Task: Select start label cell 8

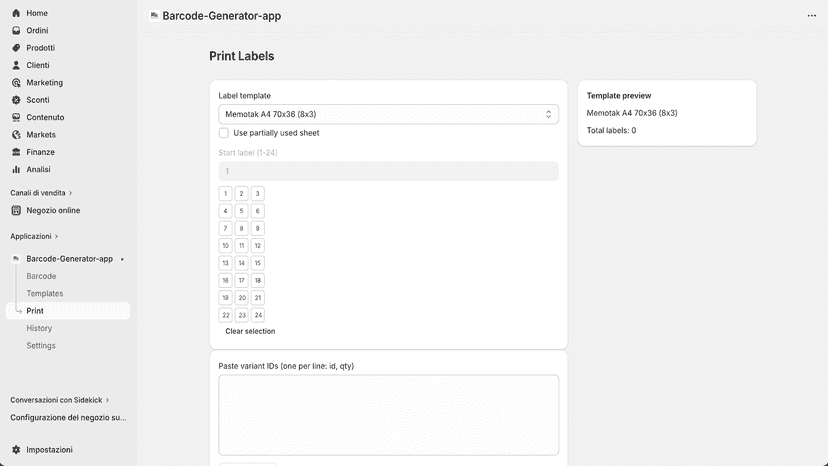Action: 241,229
